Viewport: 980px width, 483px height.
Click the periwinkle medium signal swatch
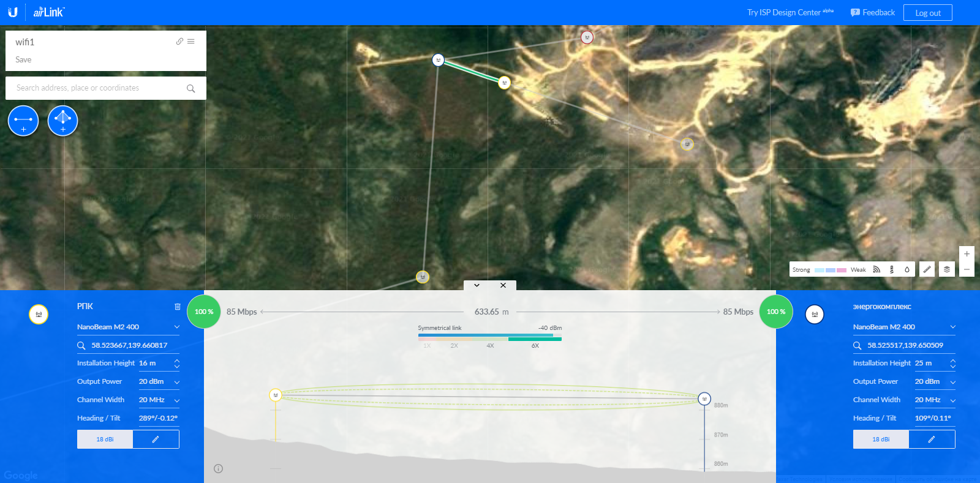pyautogui.click(x=831, y=270)
